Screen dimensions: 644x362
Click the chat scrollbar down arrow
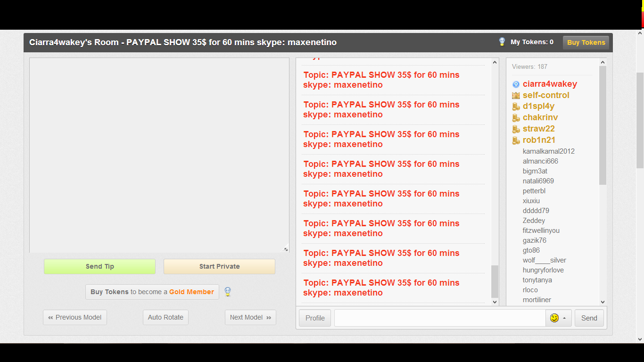point(495,302)
